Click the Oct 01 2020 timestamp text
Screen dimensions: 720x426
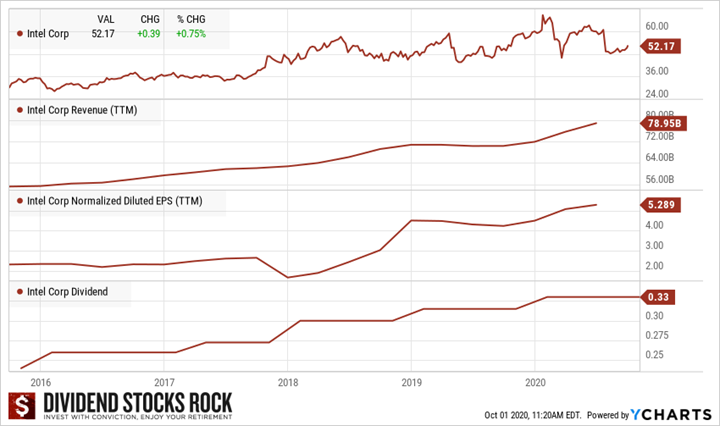pyautogui.click(x=533, y=415)
